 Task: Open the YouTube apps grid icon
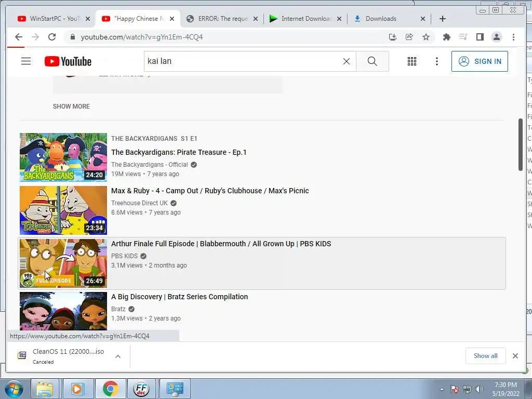point(411,61)
